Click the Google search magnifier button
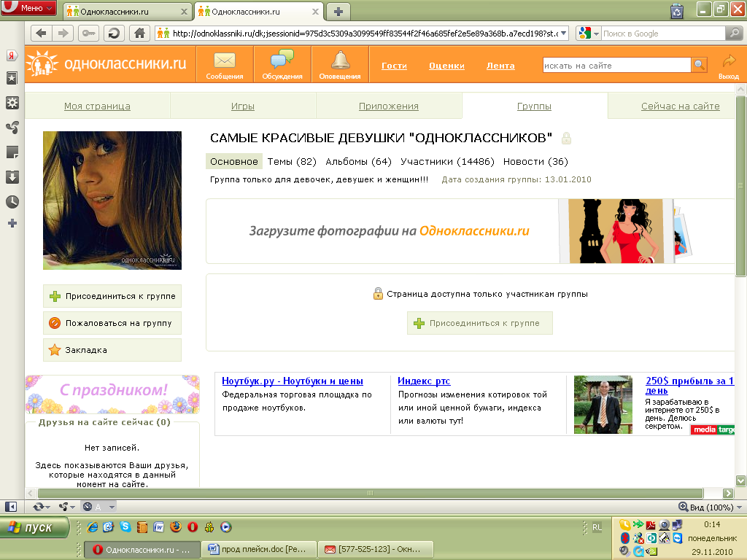This screenshot has height=560, width=747. pyautogui.click(x=734, y=34)
